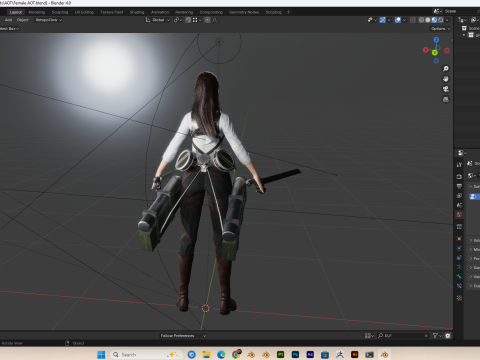Open properties editor type dropdown
The image size is (480, 360).
point(462,153)
